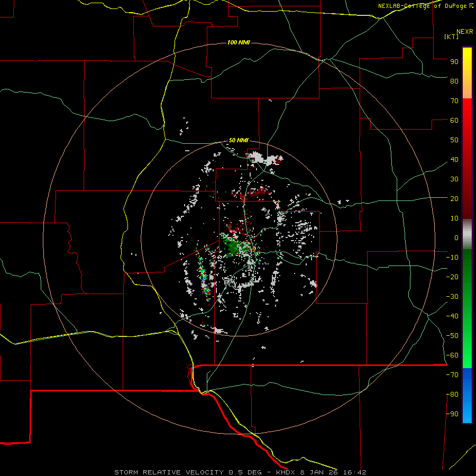Select the -80 value on velocity scale
Screen dimensions: 476x476
[452, 395]
